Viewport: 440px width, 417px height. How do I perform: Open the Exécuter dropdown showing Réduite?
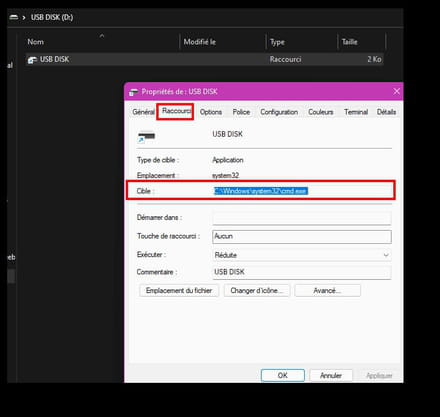[x=302, y=255]
